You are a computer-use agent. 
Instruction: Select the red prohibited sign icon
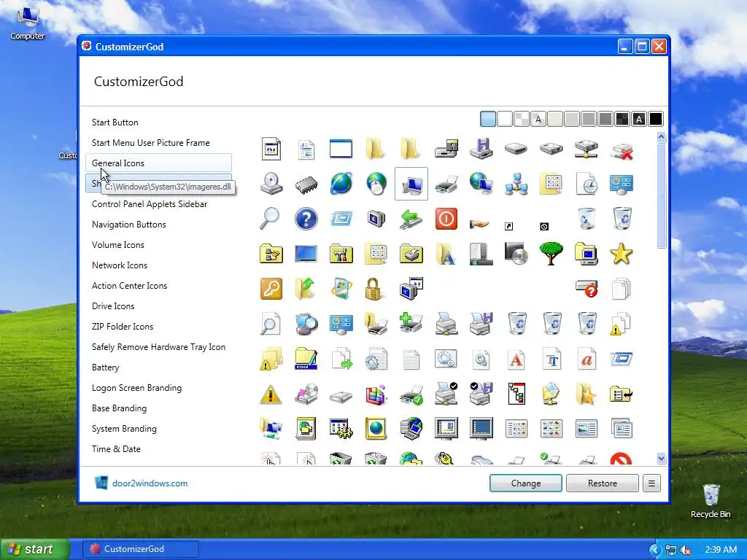pyautogui.click(x=622, y=459)
